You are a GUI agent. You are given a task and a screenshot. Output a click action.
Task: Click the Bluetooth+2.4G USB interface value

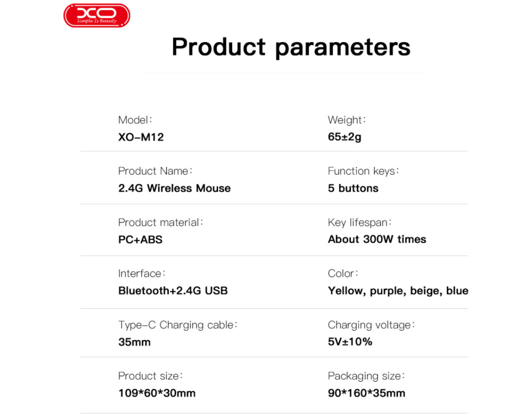point(173,291)
